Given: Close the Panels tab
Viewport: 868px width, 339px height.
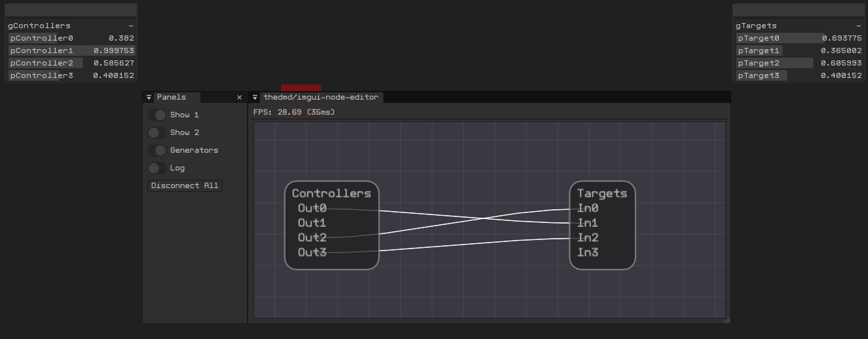Looking at the screenshot, I should click(x=239, y=97).
